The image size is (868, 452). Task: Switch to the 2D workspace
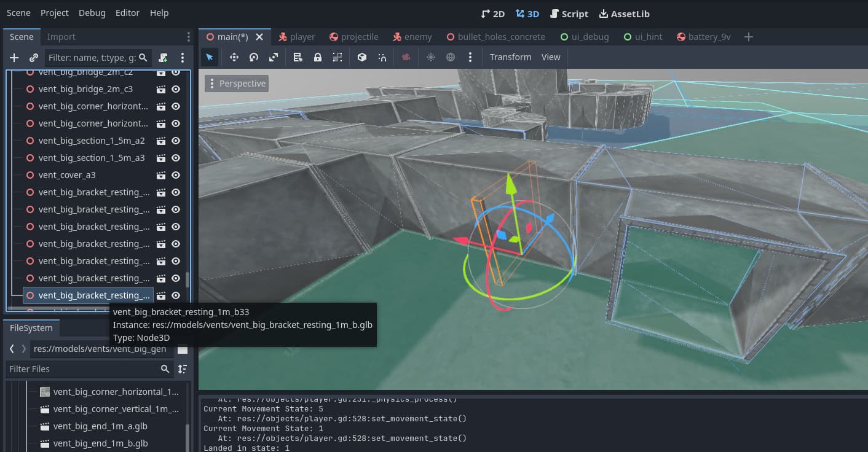click(492, 13)
